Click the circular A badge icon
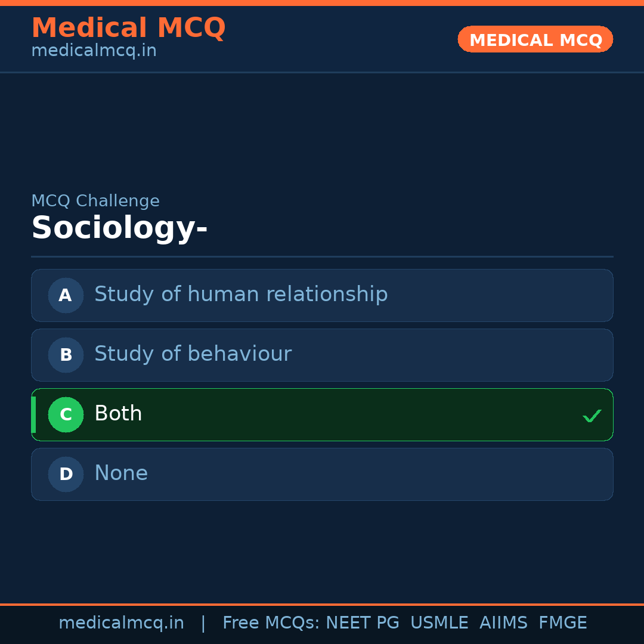 click(66, 295)
